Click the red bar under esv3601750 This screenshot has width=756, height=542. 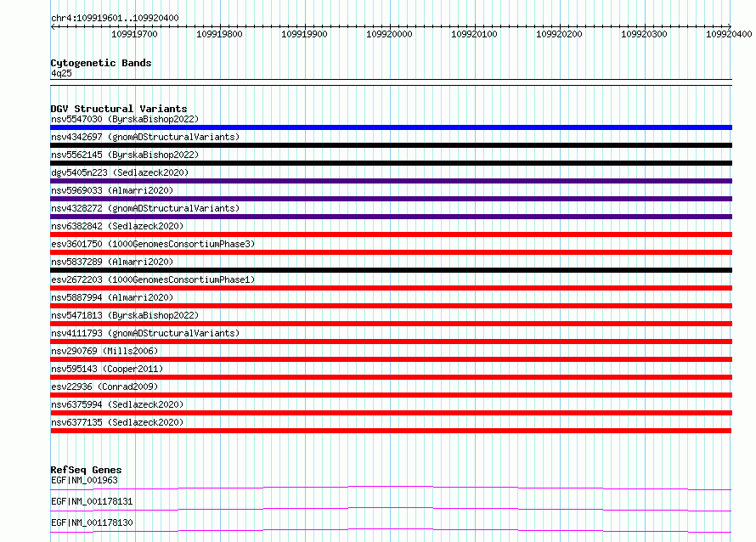(391, 252)
